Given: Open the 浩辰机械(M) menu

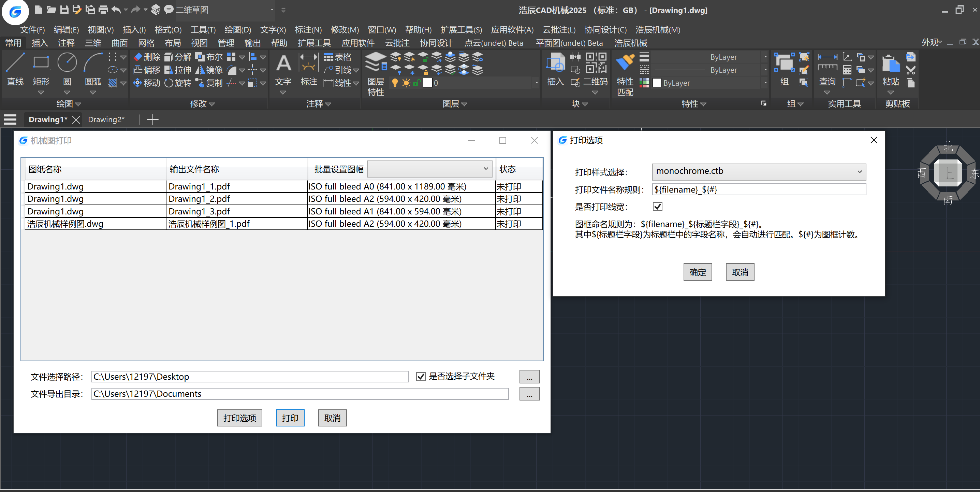Looking at the screenshot, I should tap(657, 30).
